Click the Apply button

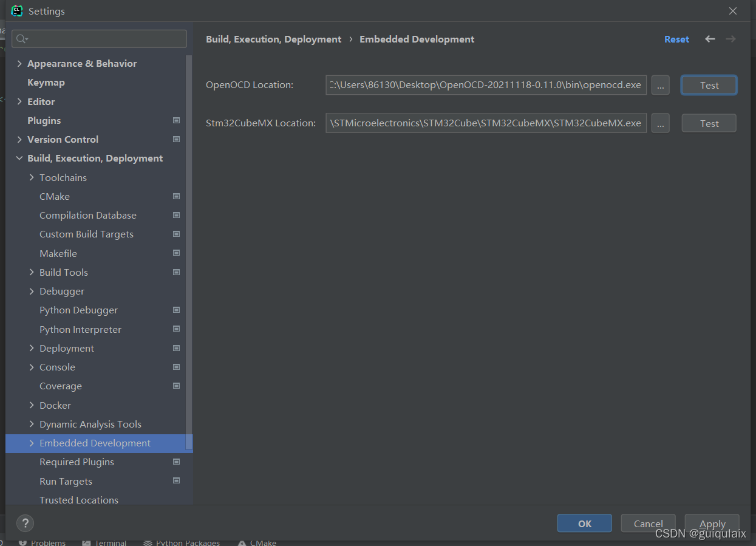tap(712, 524)
